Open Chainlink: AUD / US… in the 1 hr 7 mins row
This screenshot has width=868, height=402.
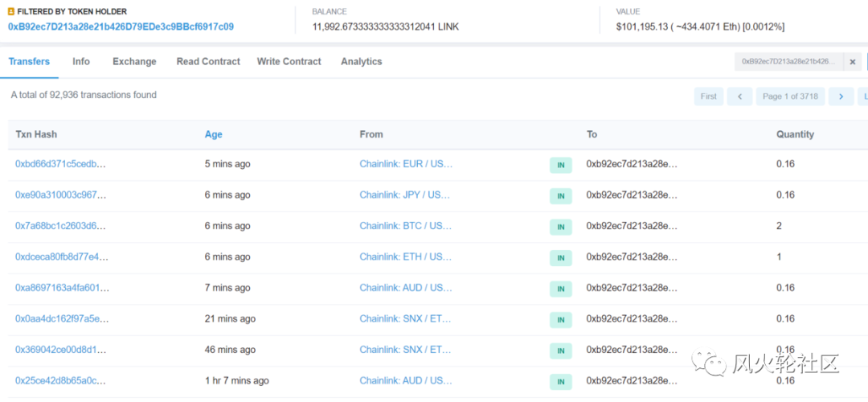click(x=406, y=381)
